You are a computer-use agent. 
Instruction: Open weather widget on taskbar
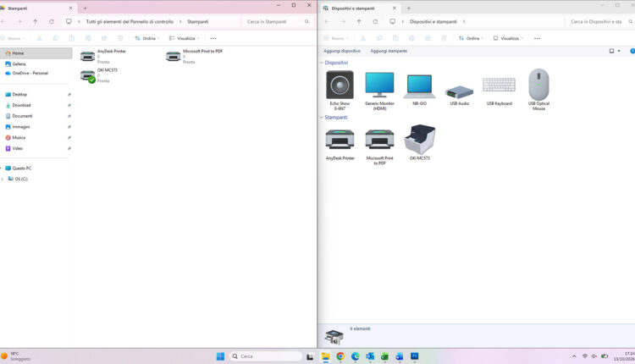[x=16, y=356]
